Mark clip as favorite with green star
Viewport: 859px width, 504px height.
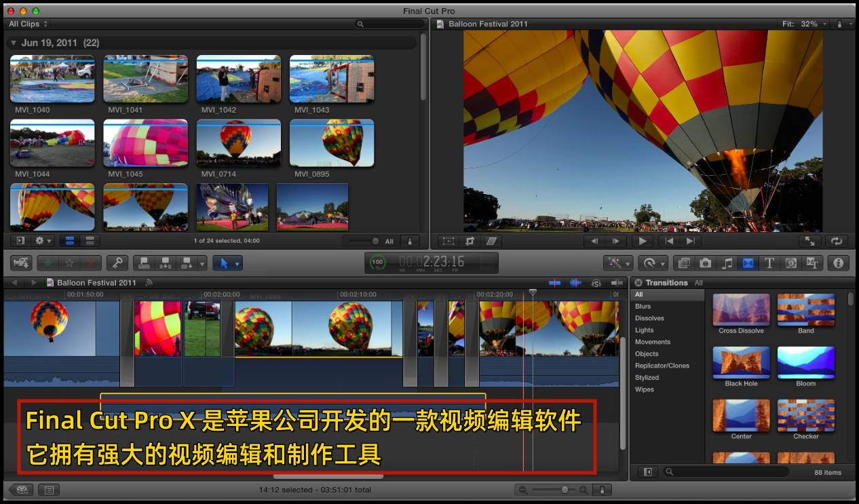pos(47,263)
